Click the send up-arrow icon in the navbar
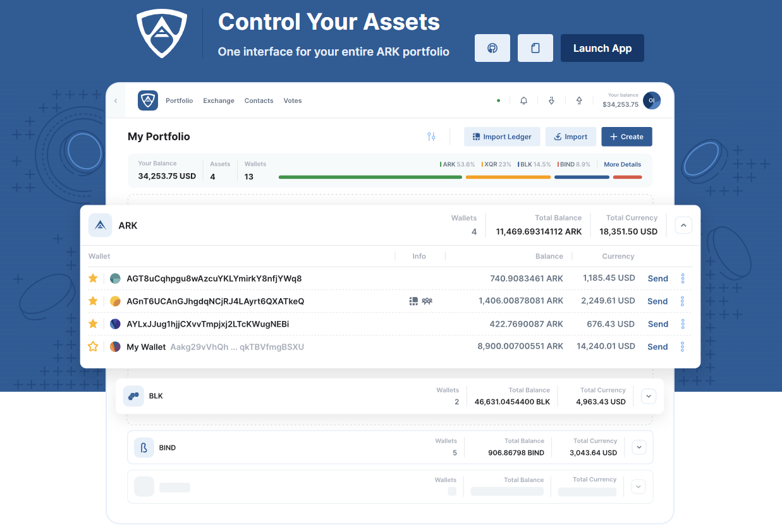Viewport: 782px width, 532px height. click(579, 100)
